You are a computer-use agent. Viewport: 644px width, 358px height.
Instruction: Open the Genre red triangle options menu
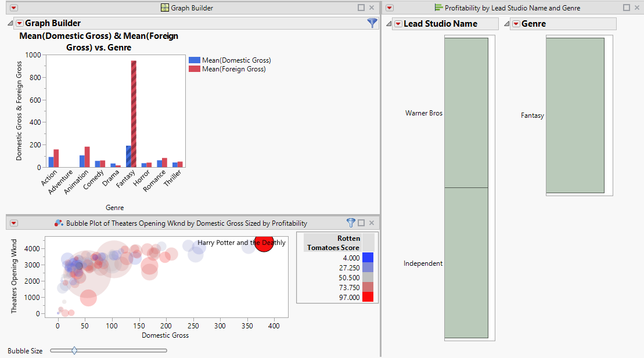(516, 24)
